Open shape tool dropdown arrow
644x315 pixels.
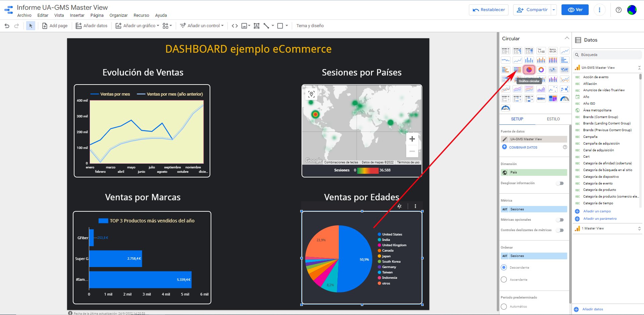[287, 26]
